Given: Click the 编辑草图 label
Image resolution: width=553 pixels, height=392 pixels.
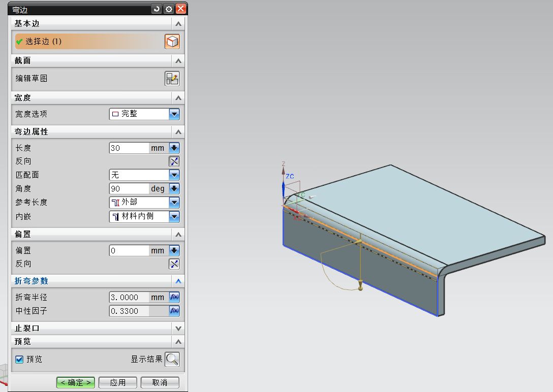Looking at the screenshot, I should pyautogui.click(x=32, y=78).
